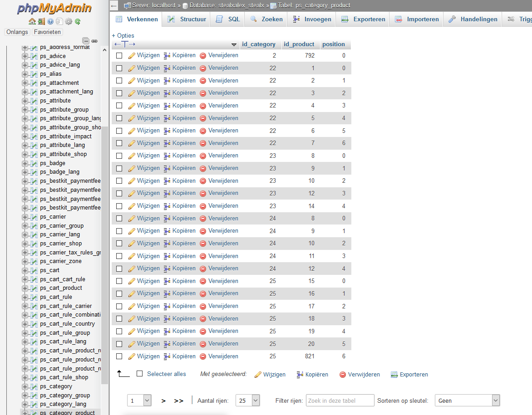
Task: Open the page number dropdown
Action: [139, 400]
